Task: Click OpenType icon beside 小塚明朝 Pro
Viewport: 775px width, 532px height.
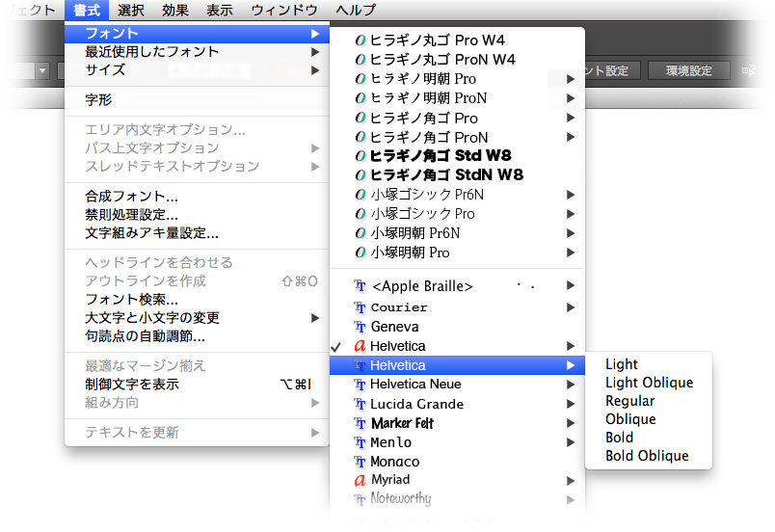Action: point(361,253)
